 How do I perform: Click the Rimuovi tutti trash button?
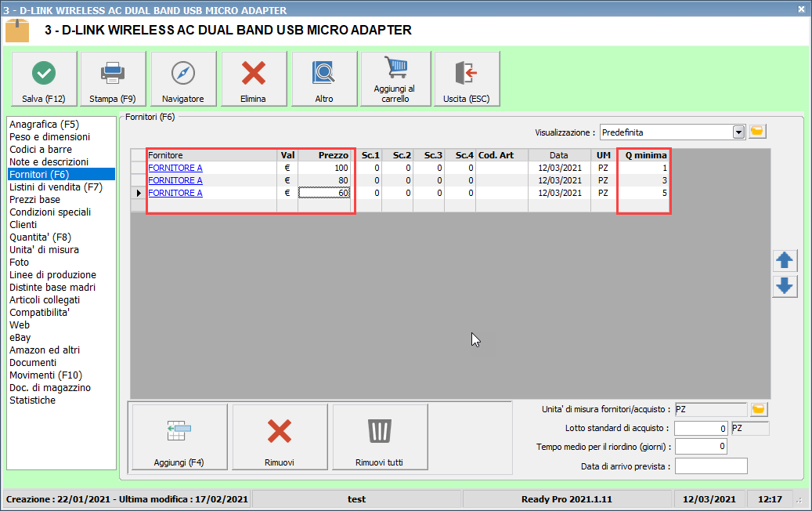pos(380,437)
